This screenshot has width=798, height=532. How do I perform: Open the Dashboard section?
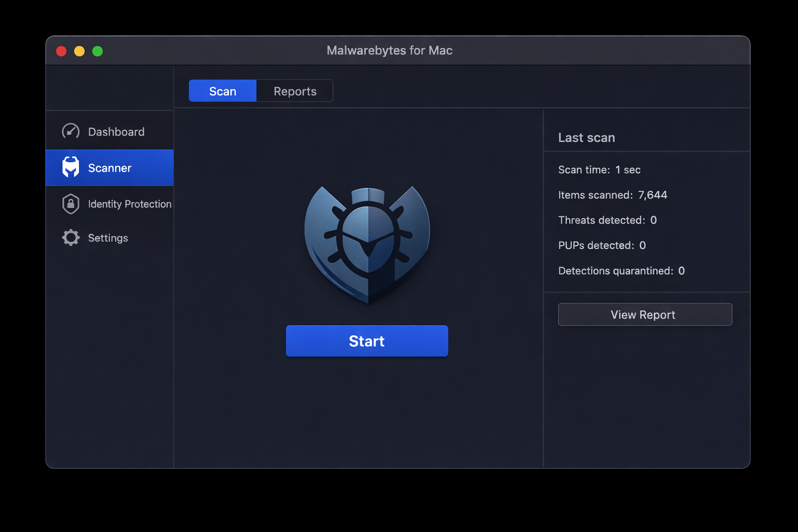(110, 131)
